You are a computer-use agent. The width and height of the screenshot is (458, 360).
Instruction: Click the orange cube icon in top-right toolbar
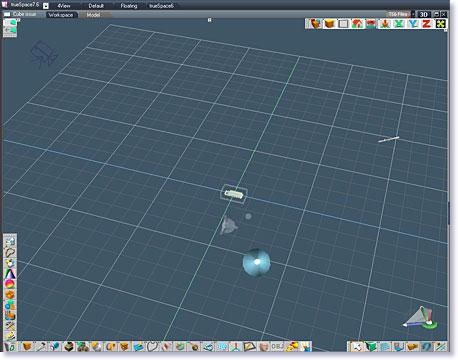click(329, 24)
